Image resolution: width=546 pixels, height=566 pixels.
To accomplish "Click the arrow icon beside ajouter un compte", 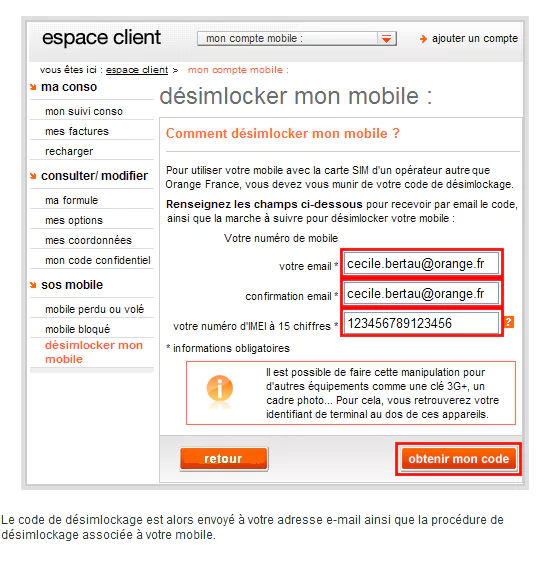I will (x=423, y=39).
